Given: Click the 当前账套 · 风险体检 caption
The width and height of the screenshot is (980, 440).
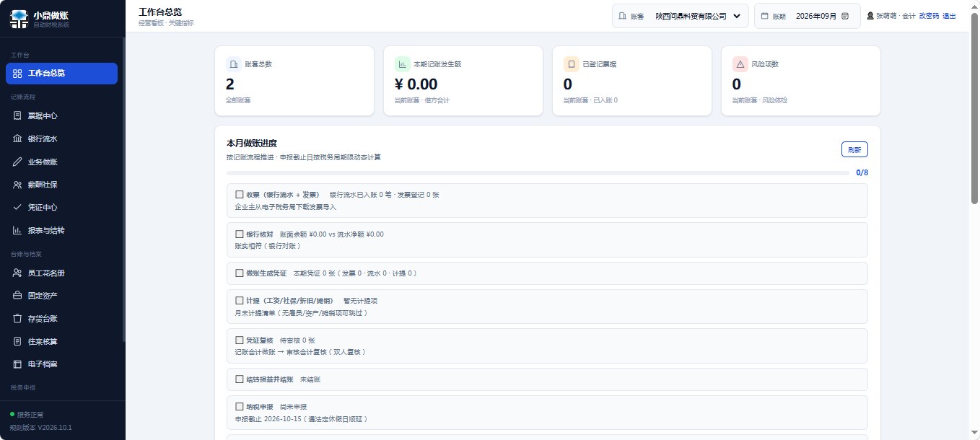Looking at the screenshot, I should pos(760,100).
